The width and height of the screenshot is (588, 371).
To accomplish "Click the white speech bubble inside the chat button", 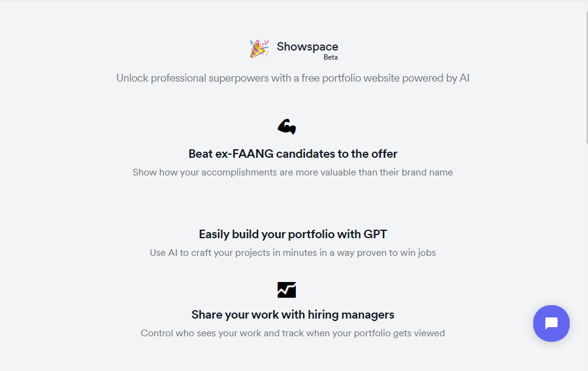I will coord(551,323).
